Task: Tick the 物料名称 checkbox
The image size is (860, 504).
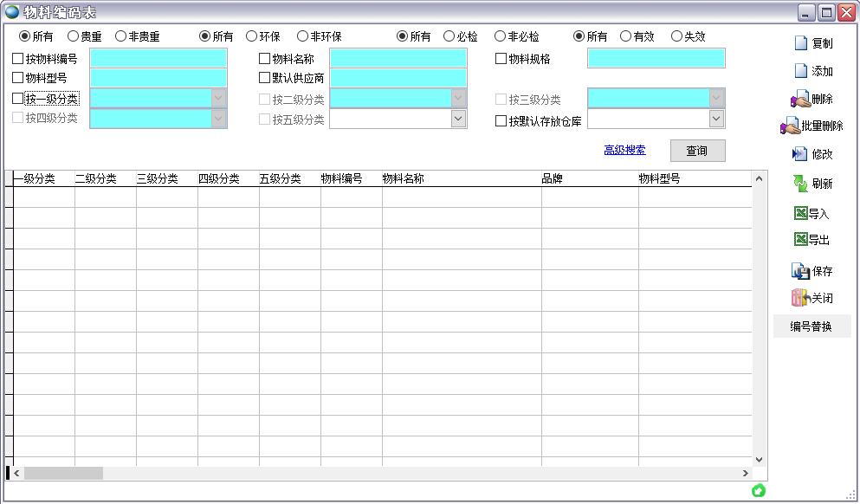Action: pyautogui.click(x=265, y=59)
